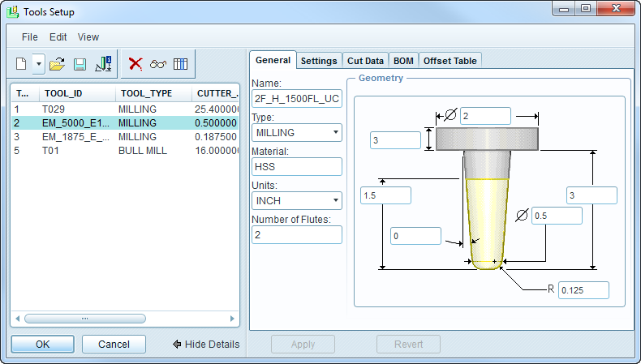The width and height of the screenshot is (641, 364).
Task: Click the TOOL_ID column header
Action: (x=77, y=93)
